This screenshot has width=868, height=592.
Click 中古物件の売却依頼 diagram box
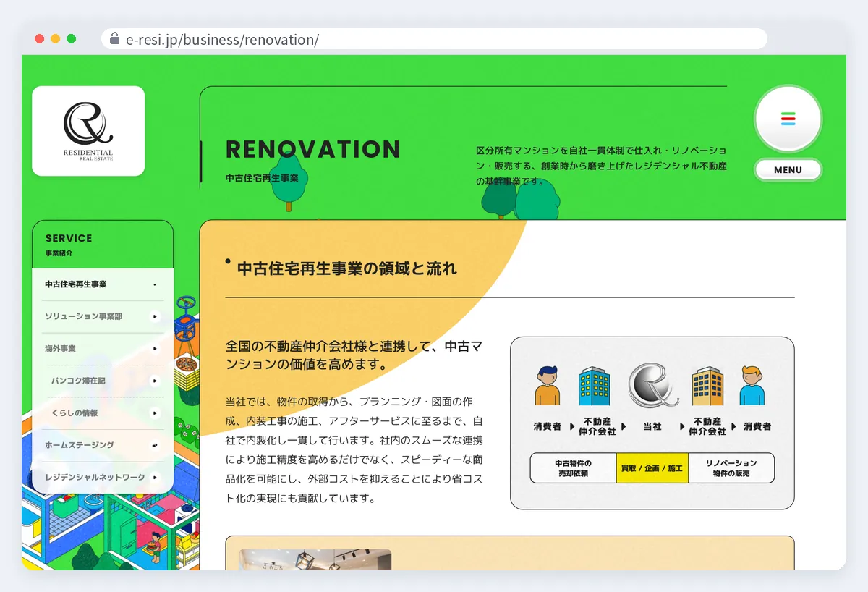tap(573, 468)
